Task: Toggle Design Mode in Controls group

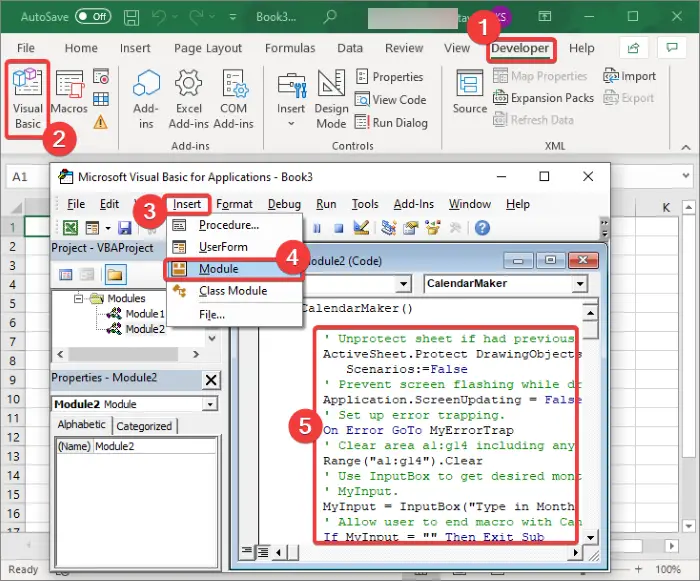Action: [x=331, y=99]
